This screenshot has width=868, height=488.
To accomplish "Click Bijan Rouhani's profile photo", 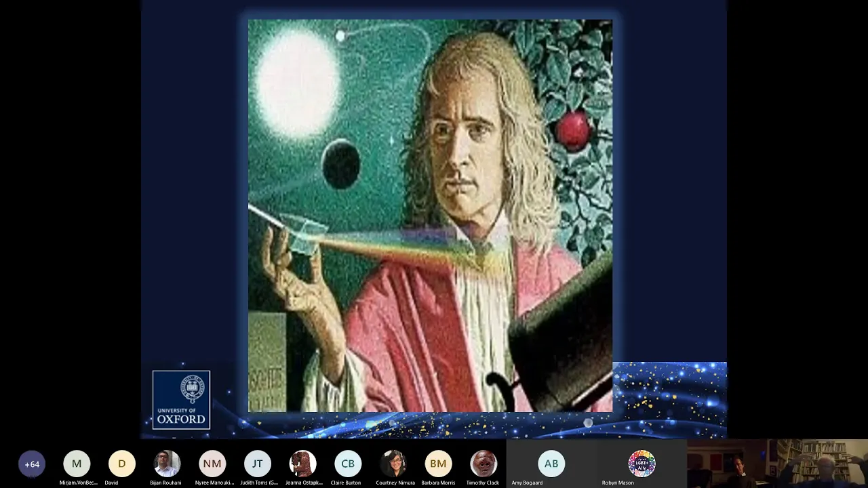I will (x=167, y=464).
